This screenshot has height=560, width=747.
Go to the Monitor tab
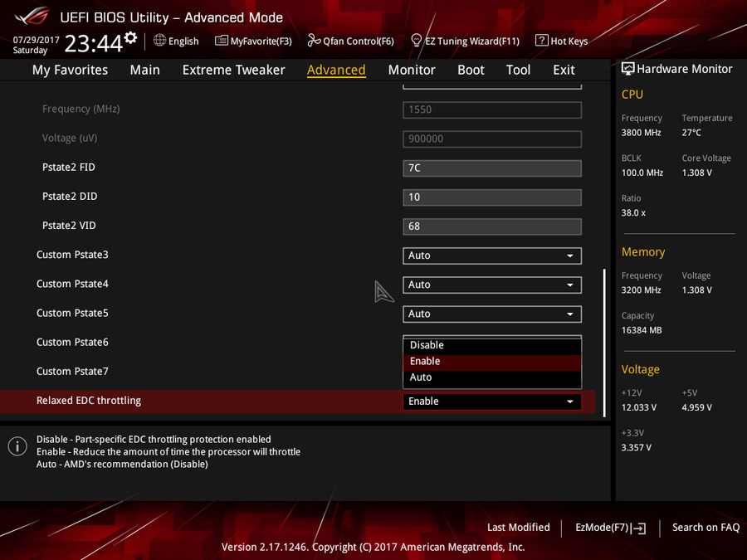click(412, 70)
